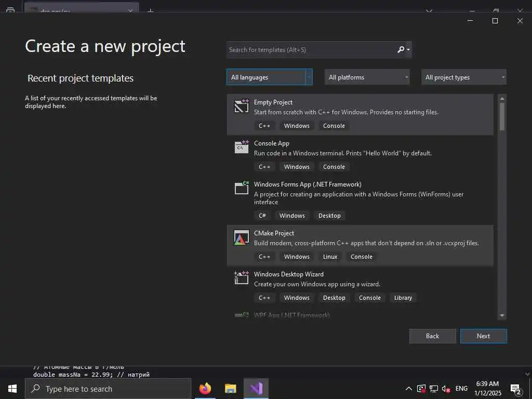Click the network tray icon
Image resolution: width=532 pixels, height=399 pixels.
point(434,389)
